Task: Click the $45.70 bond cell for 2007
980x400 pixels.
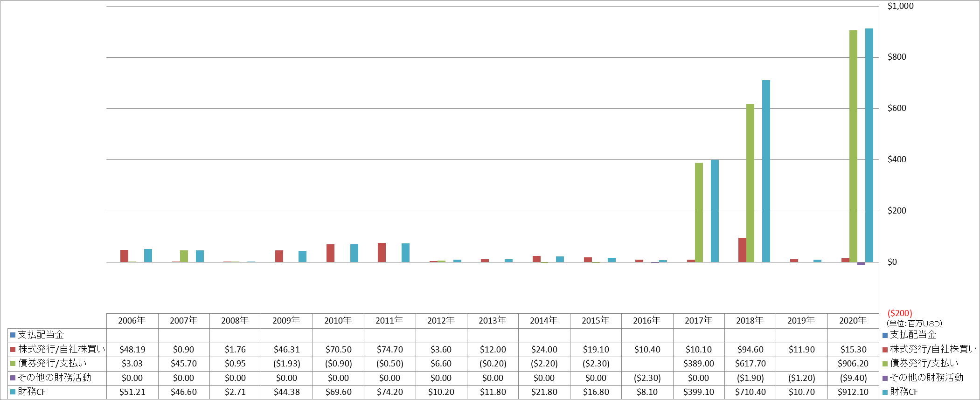Action: click(184, 364)
